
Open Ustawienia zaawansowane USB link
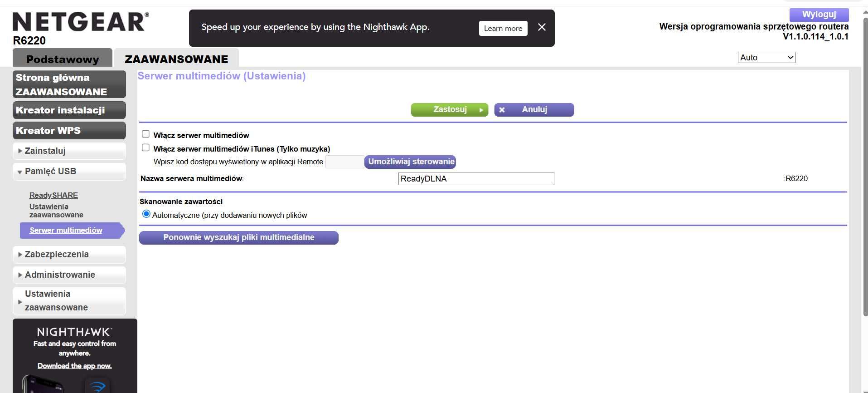(x=56, y=211)
